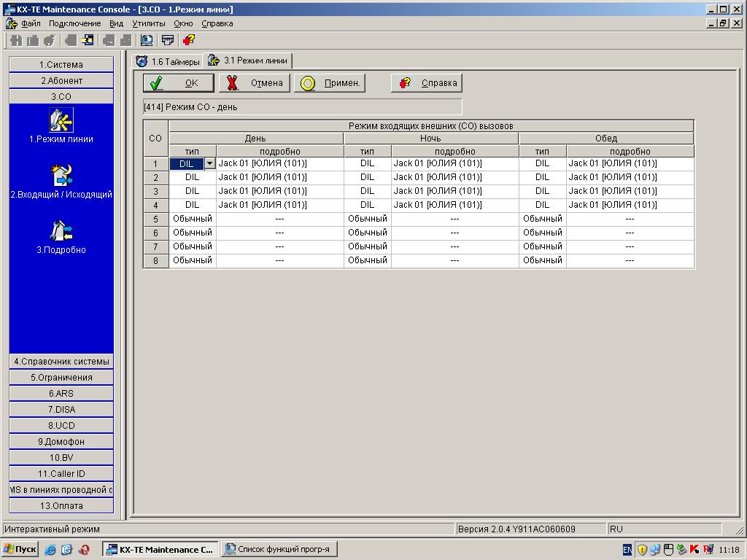
Task: Click the 'Версия 2.0.4 Y911AC060609' status entry
Action: (x=531, y=529)
